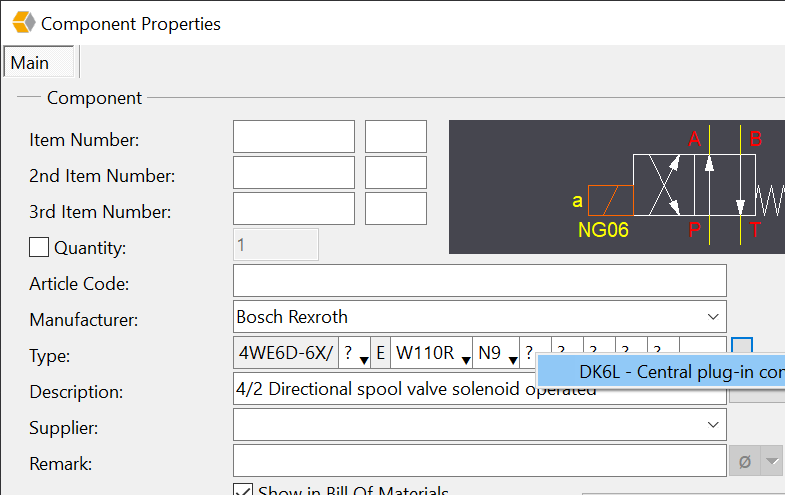785x495 pixels.
Task: Enable the Quantity checkbox
Action: pos(39,247)
